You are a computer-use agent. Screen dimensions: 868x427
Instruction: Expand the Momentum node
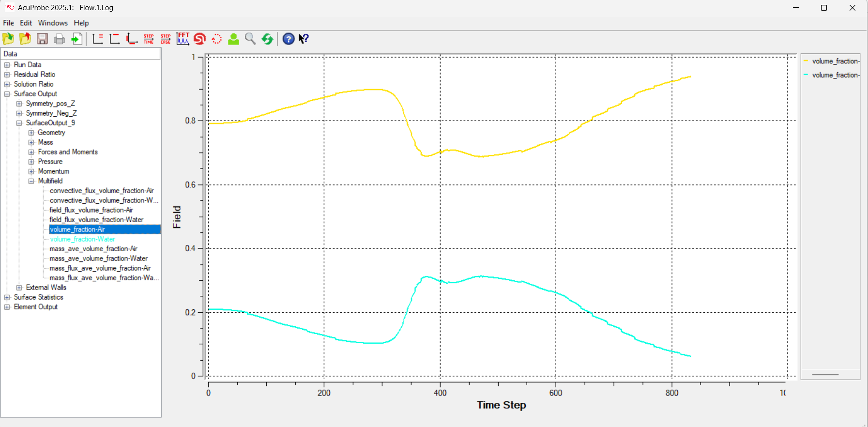(31, 171)
